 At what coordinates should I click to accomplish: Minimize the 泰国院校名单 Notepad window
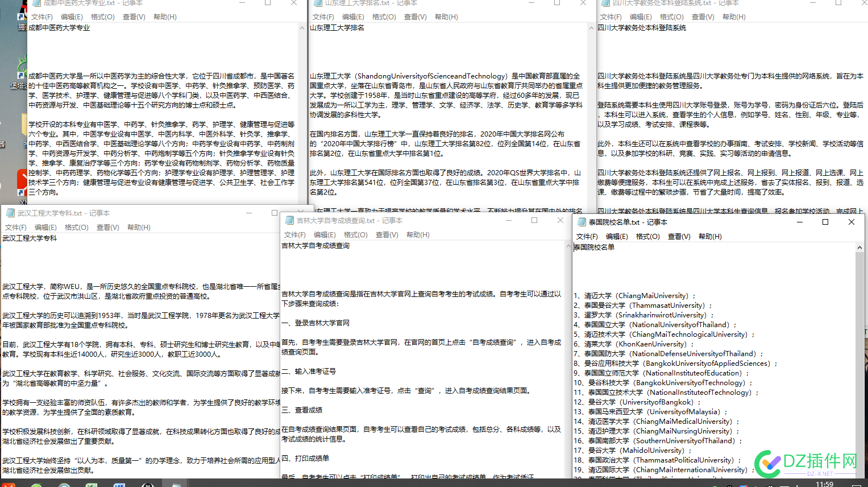(x=799, y=222)
